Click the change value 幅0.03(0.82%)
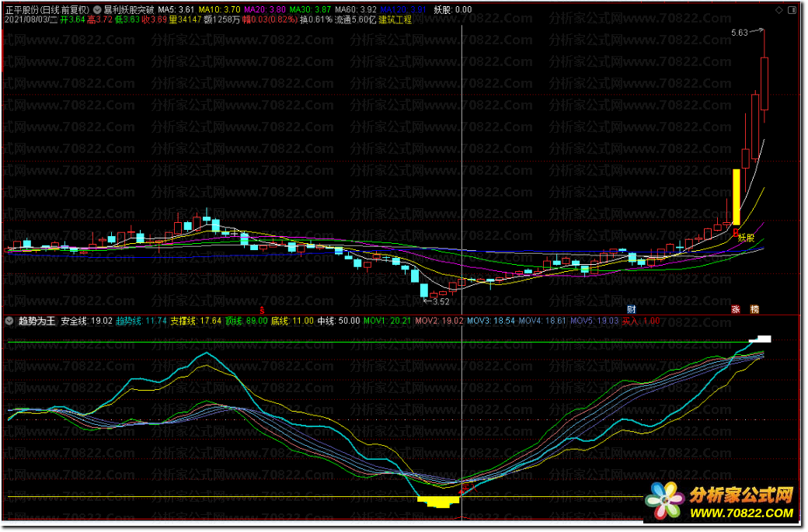Viewport: 808px width, 532px height. [x=270, y=19]
